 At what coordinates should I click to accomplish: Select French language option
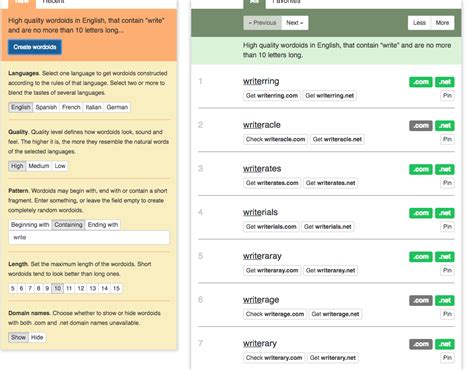coord(71,107)
